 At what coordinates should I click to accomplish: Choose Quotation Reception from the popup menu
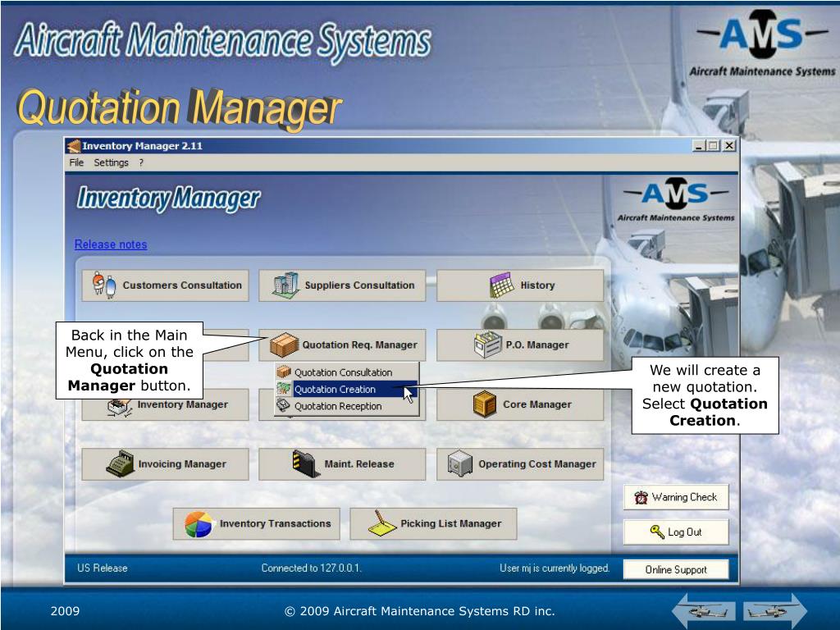coord(347,406)
